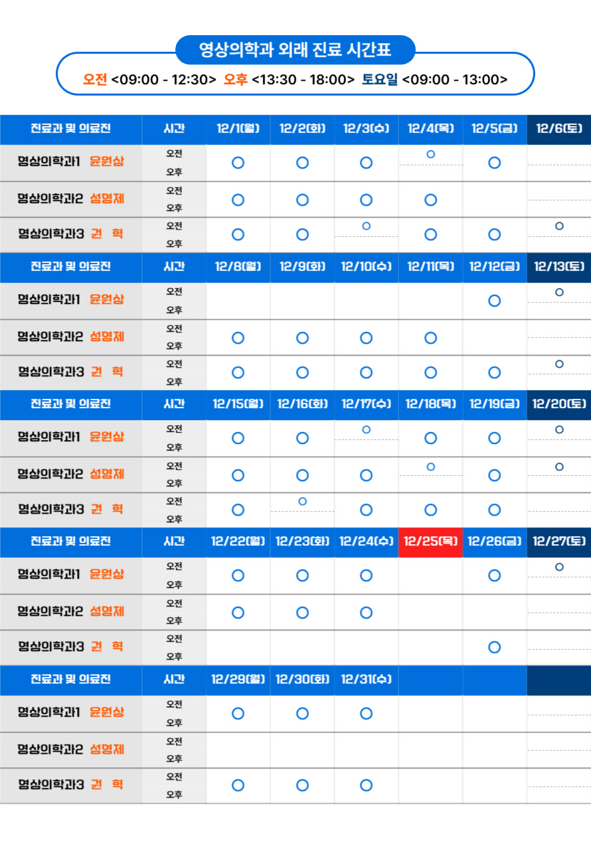This screenshot has width=591, height=868.
Task: Click 권혁's circle on 12/26(금)
Action: (494, 647)
